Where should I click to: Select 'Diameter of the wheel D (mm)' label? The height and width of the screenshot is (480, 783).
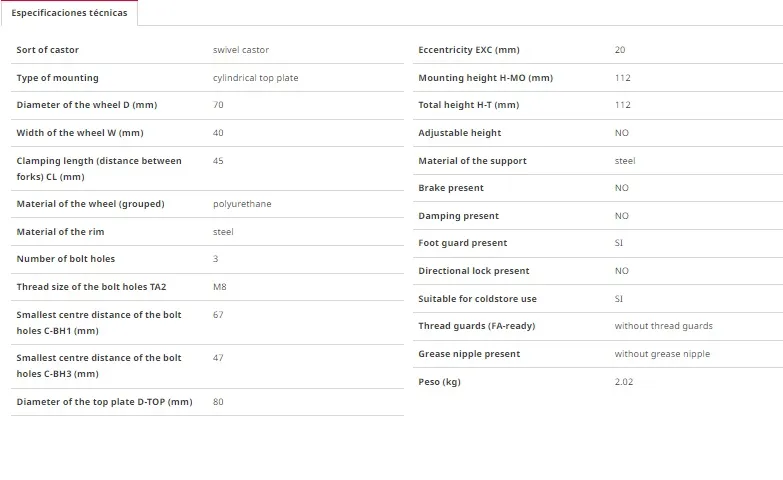pyautogui.click(x=87, y=105)
